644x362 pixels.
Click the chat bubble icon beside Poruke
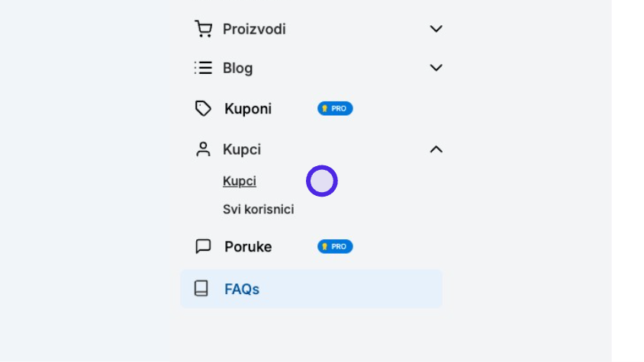tap(203, 246)
